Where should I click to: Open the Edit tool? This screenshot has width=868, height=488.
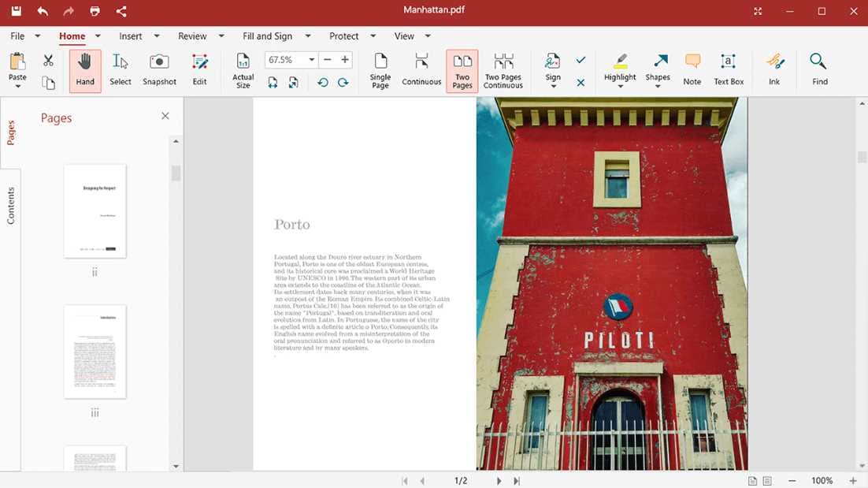pos(199,69)
